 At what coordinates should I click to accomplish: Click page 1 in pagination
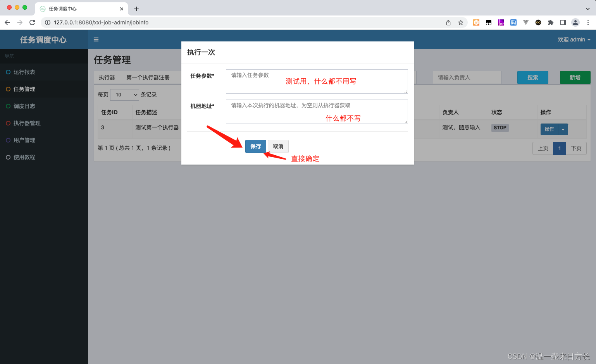[560, 148]
